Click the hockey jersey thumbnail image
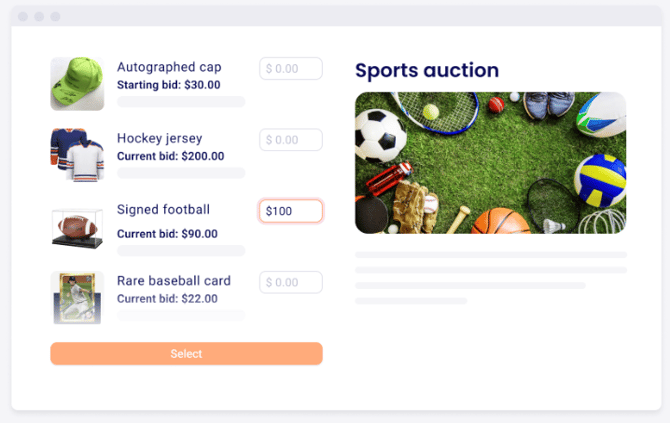The width and height of the screenshot is (670, 423). tap(77, 154)
